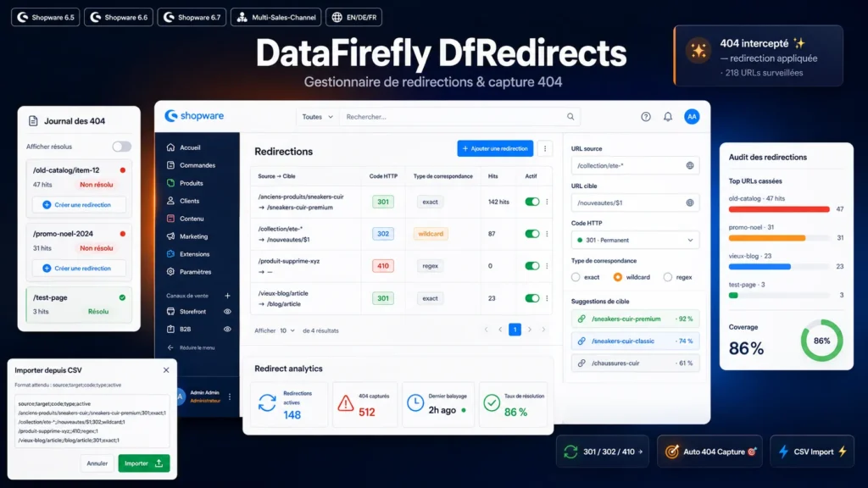Open the AA user avatar
This screenshot has height=488, width=868.
point(692,117)
